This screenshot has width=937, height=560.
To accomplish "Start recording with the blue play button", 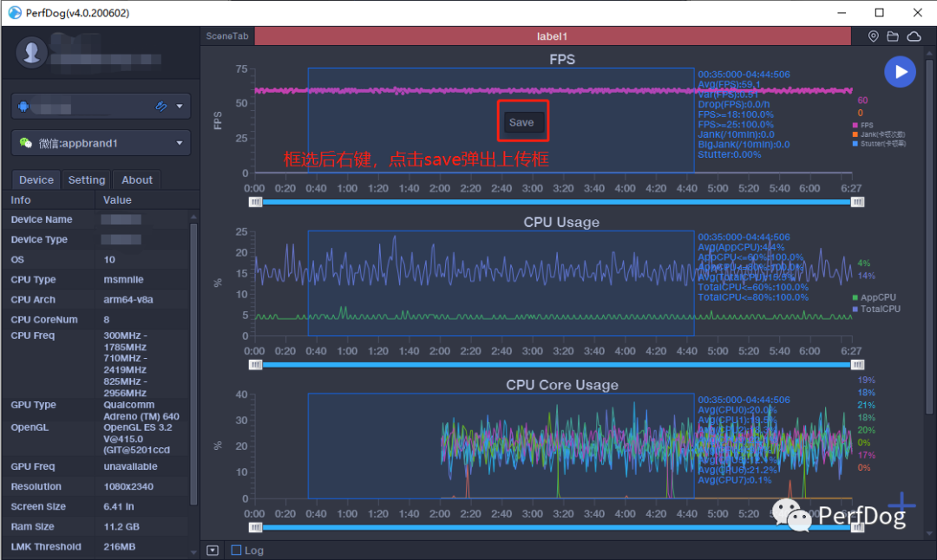I will coord(900,72).
